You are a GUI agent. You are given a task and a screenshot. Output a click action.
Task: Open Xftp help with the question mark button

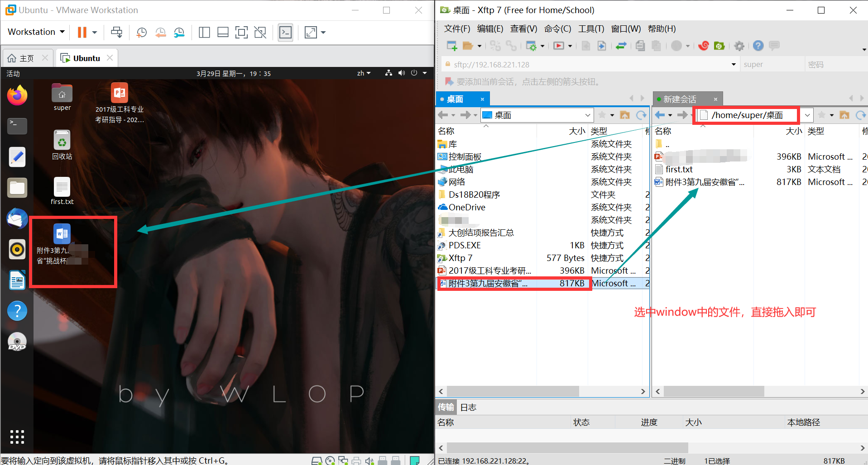(758, 46)
